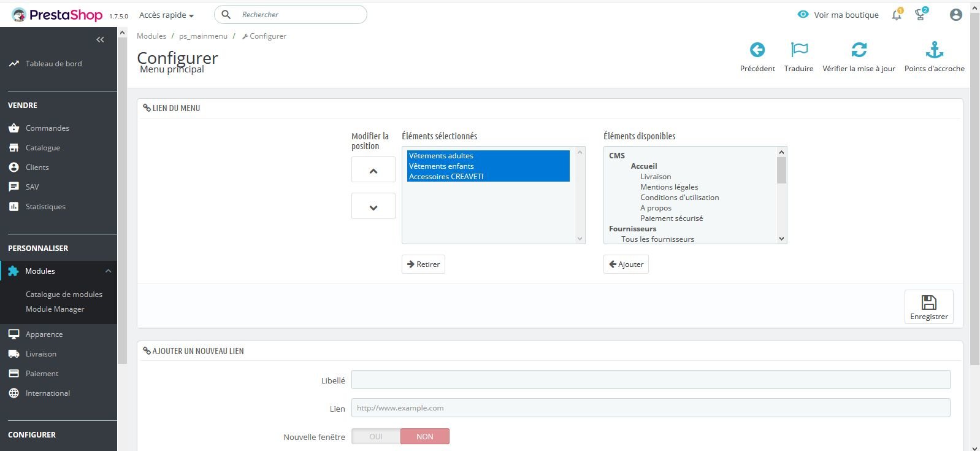Click the Précédent back arrow icon

point(757,50)
